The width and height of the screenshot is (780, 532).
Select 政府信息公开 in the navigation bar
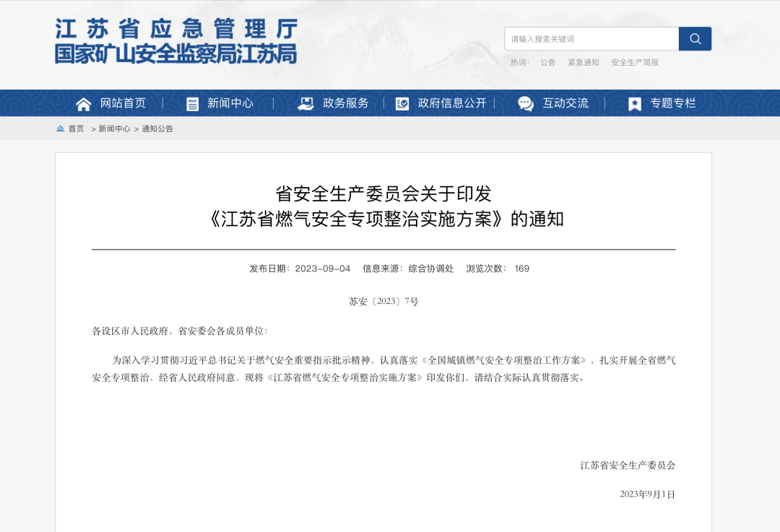tap(452, 103)
